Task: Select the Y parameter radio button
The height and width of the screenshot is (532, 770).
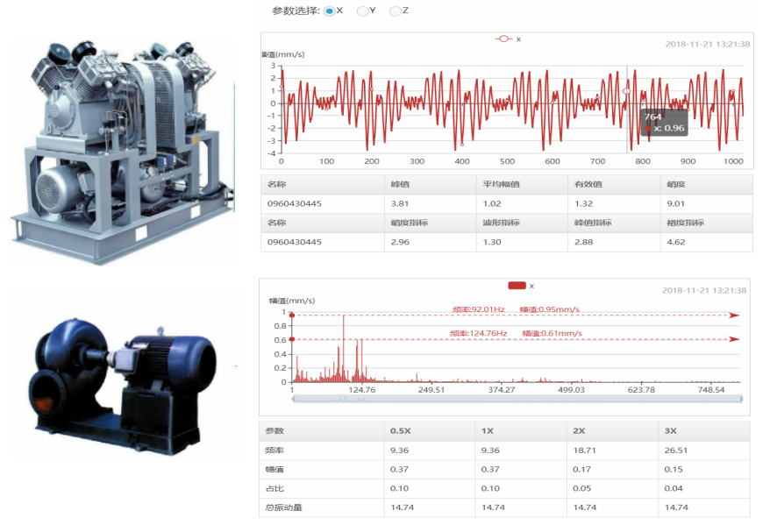Action: click(362, 11)
